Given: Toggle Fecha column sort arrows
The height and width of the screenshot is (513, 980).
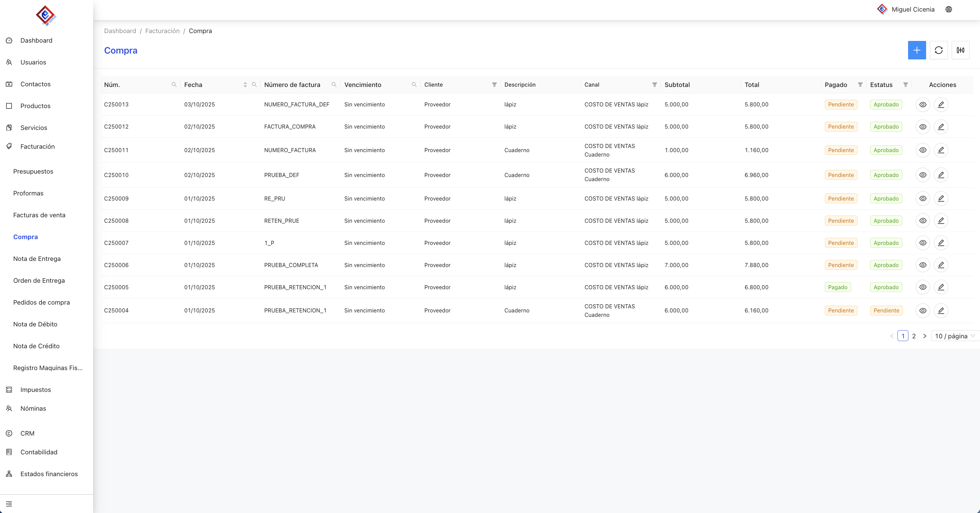Looking at the screenshot, I should (245, 85).
